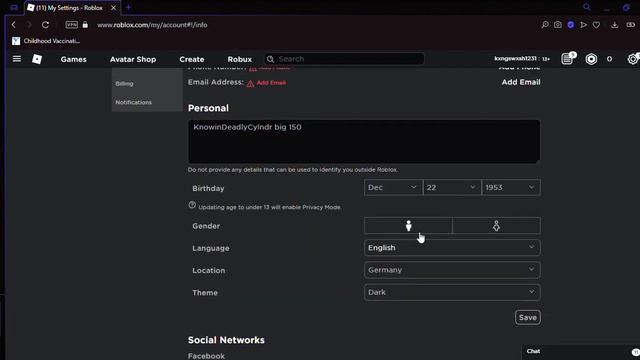Open the Robux menu item

click(240, 59)
